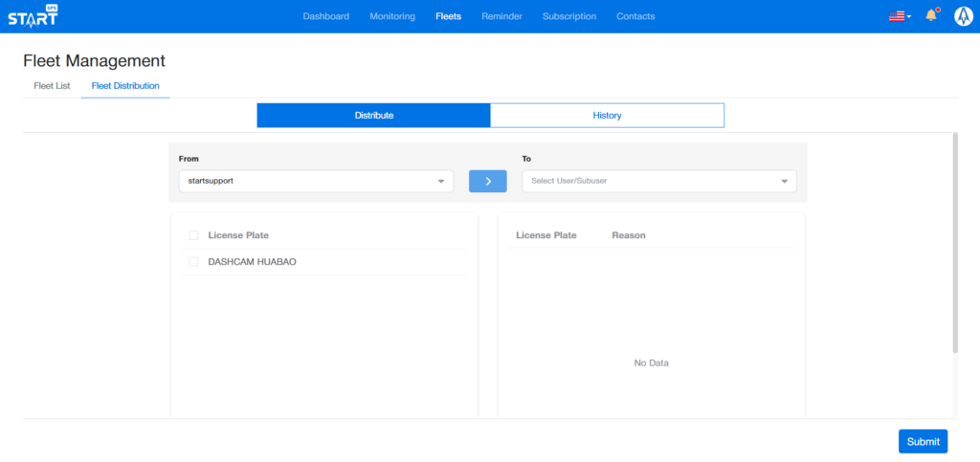Expand language selector arrow
980x462 pixels.
(x=909, y=17)
